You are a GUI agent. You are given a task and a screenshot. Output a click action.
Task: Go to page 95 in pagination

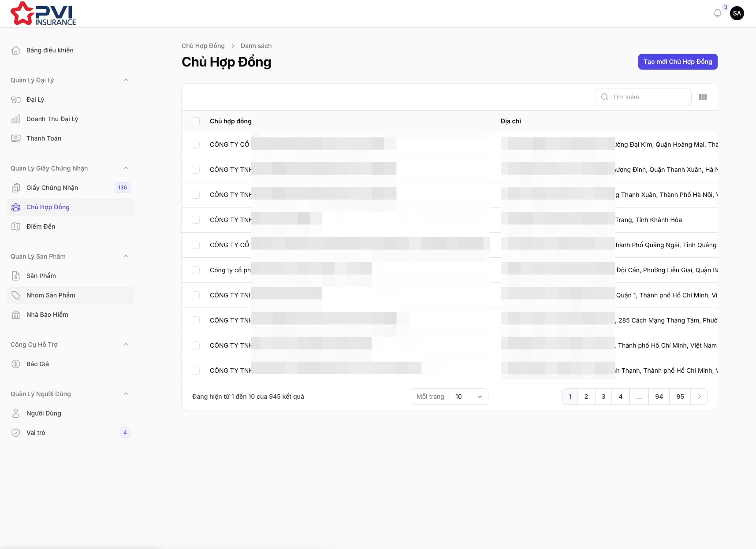point(680,397)
